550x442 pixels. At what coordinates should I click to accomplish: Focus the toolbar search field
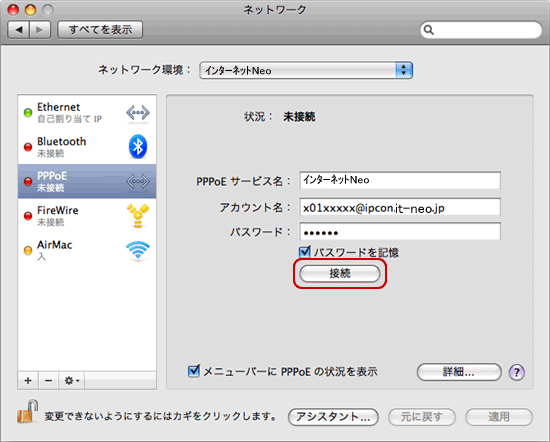tap(481, 30)
